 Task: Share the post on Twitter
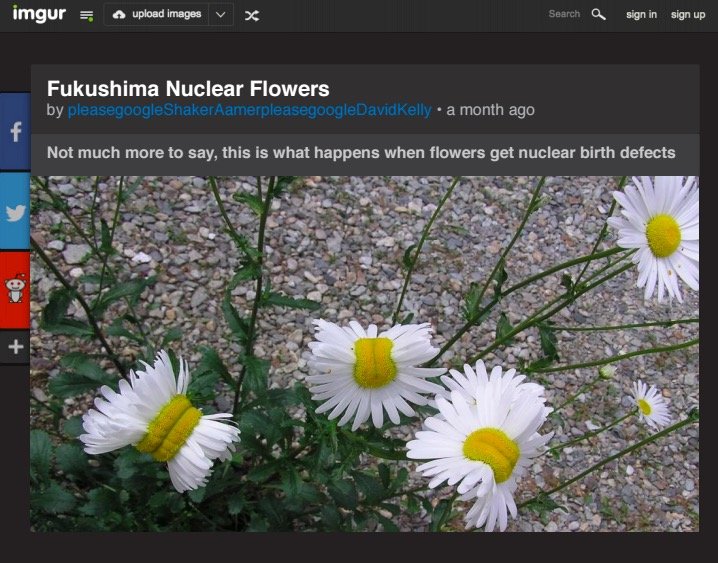tap(14, 212)
